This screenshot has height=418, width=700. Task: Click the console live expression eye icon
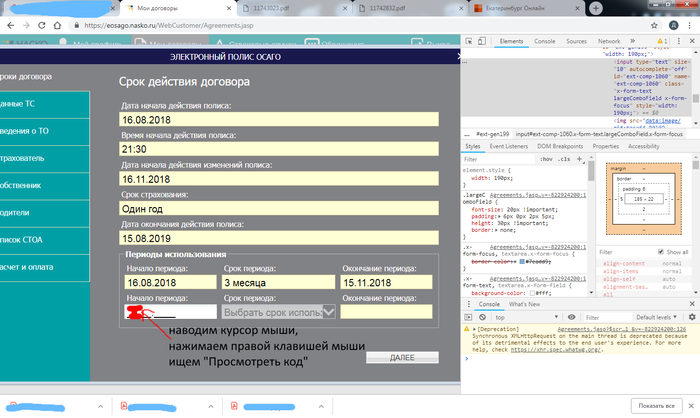click(x=570, y=315)
